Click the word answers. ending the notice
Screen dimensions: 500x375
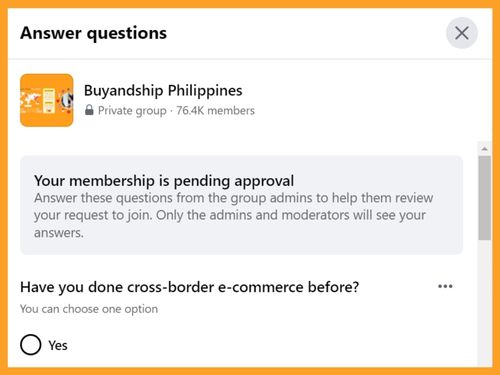pos(59,233)
